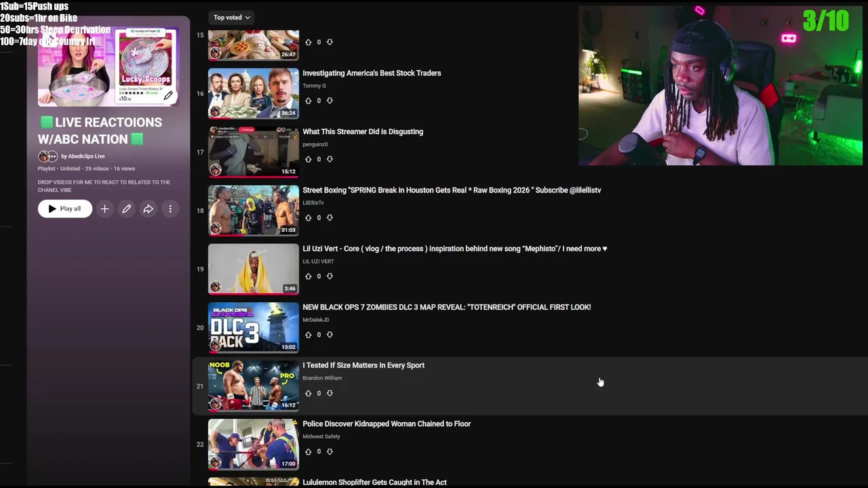Click the vote count of Stock Traders video

point(319,100)
